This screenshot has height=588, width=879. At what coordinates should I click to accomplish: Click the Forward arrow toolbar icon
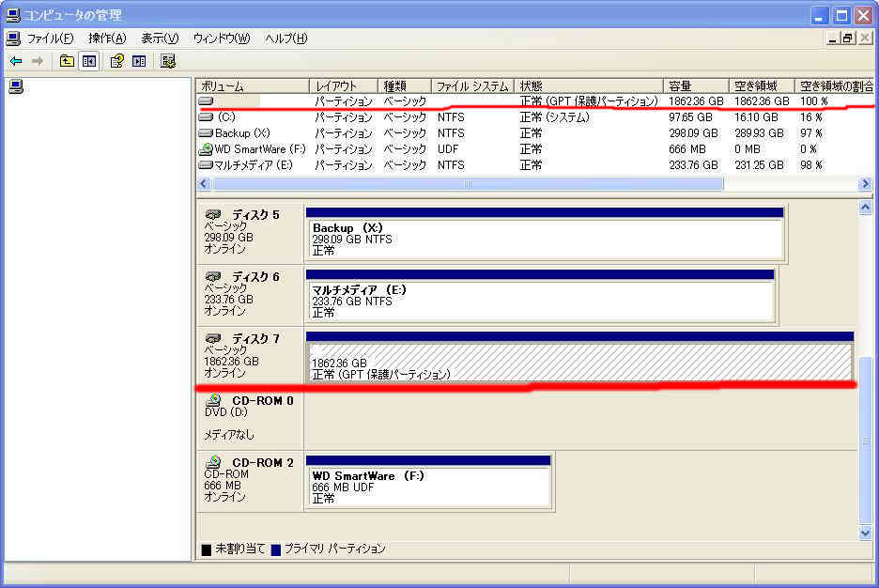click(x=38, y=61)
